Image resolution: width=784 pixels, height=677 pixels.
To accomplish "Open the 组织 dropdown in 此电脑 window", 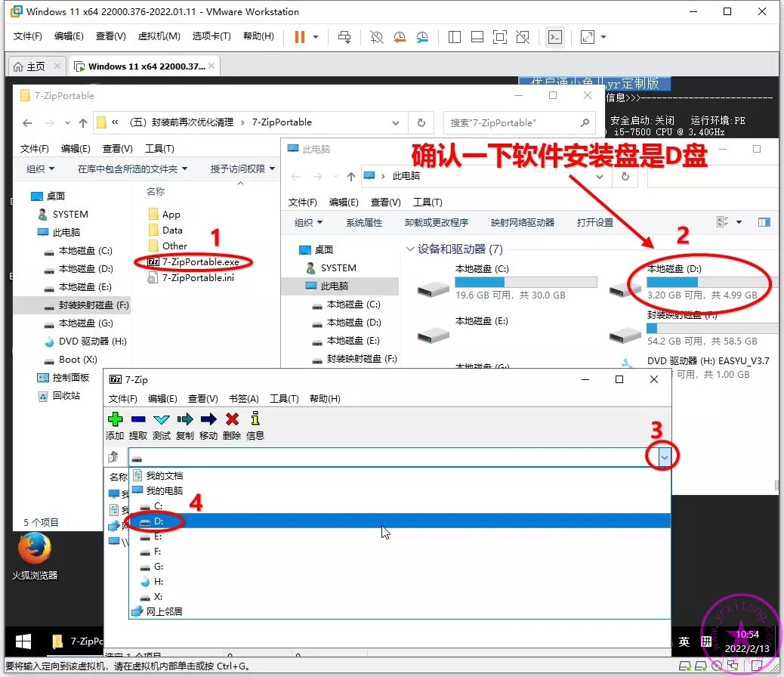I will pos(308,223).
